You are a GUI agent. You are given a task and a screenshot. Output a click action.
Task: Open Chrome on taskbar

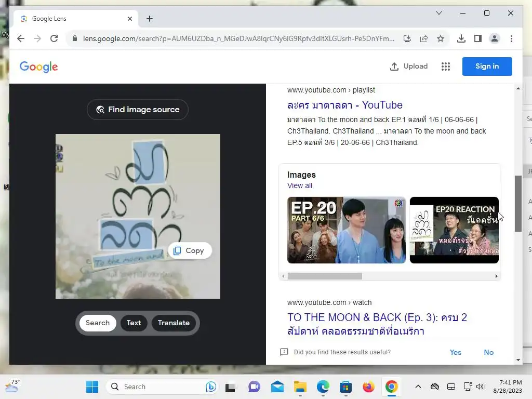[391, 387]
